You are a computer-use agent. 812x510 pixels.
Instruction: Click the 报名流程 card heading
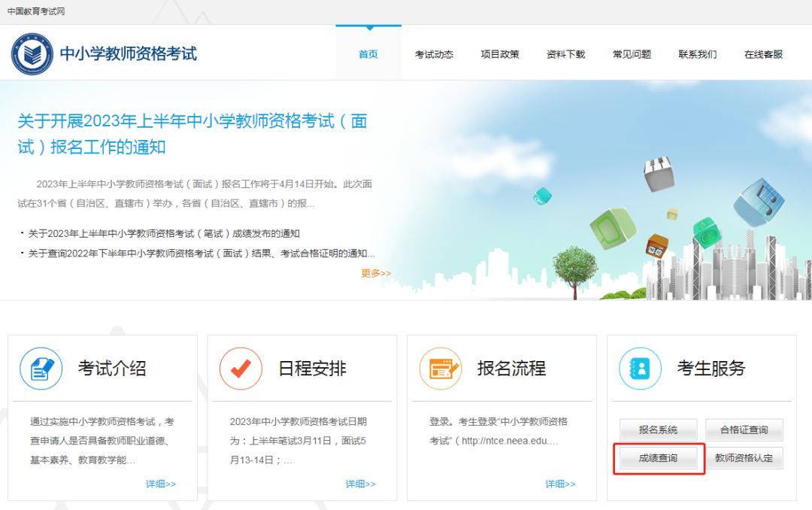(512, 369)
